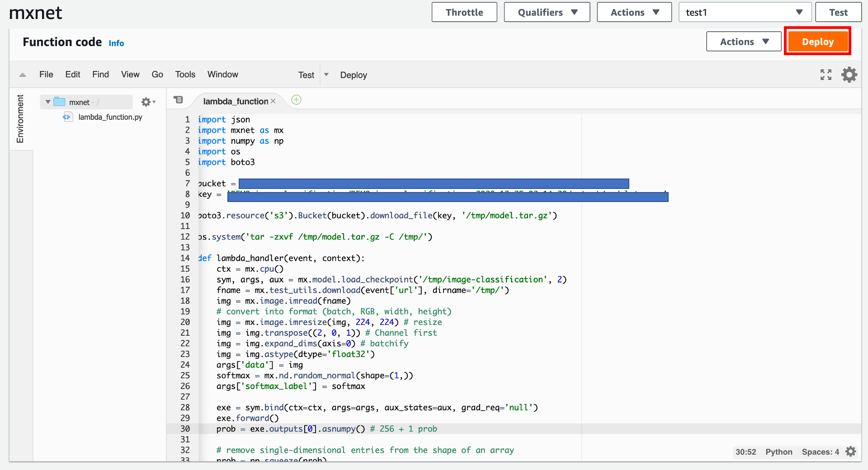Open the Info link beside Function code
Screen dimensions: 868x470
pyautogui.click(x=116, y=43)
